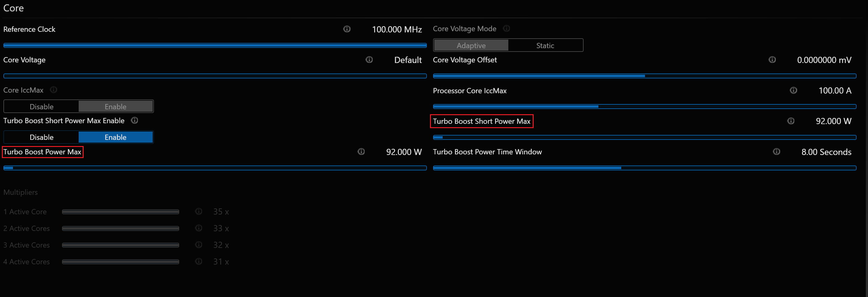
Task: Open info icon for Turbo Boost Short Power Max
Action: click(791, 121)
